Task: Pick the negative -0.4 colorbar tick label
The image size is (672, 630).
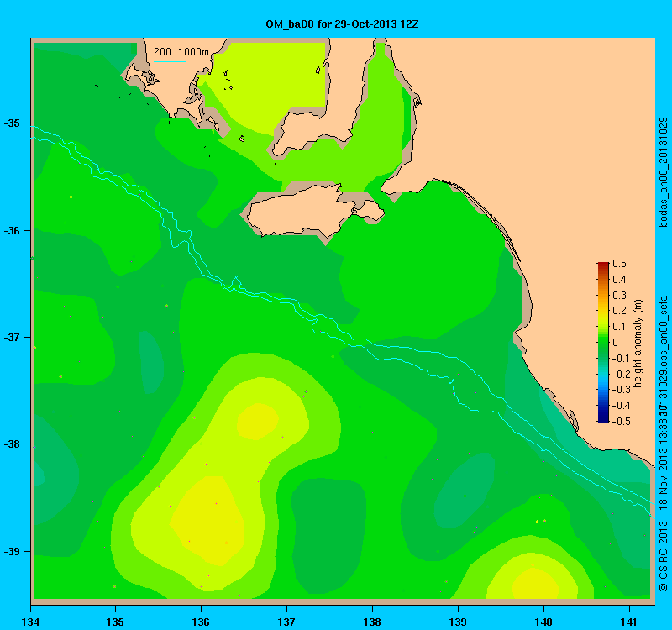Action: point(620,406)
